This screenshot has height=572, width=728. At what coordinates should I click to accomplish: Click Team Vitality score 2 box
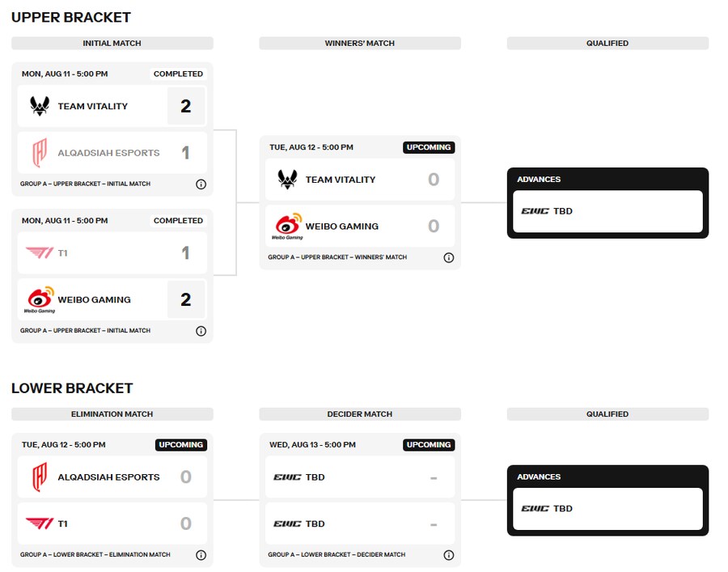[186, 106]
